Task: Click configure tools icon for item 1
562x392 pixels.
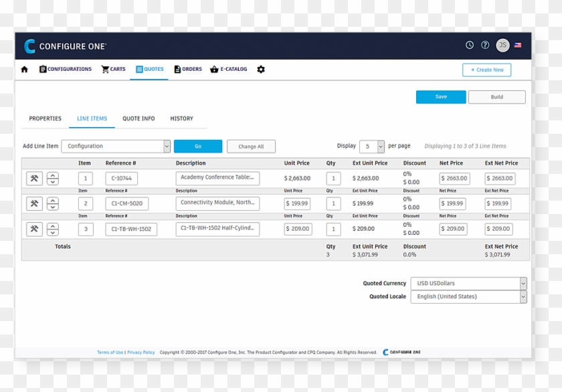Action: point(34,179)
